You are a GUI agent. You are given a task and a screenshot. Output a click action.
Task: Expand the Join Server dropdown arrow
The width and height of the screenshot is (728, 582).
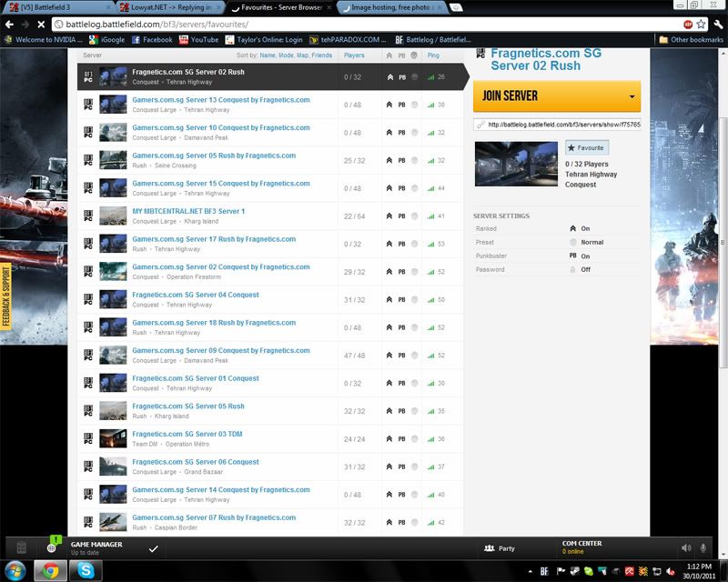(x=632, y=96)
